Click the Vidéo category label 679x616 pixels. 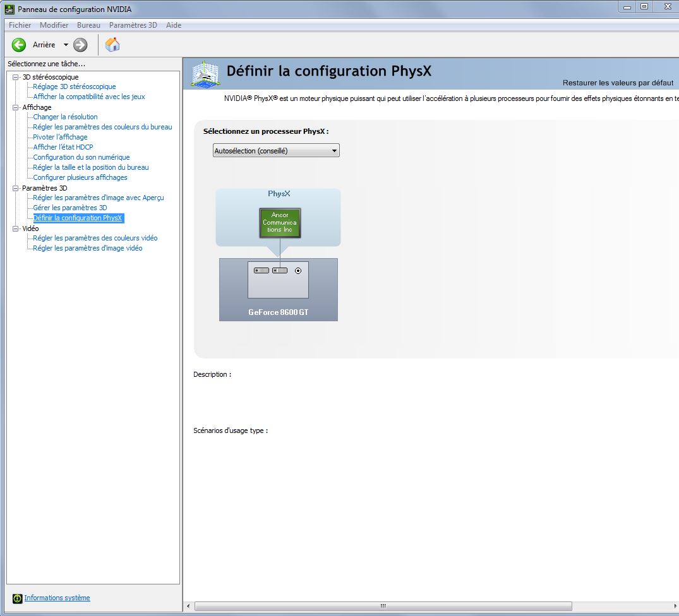[x=30, y=228]
